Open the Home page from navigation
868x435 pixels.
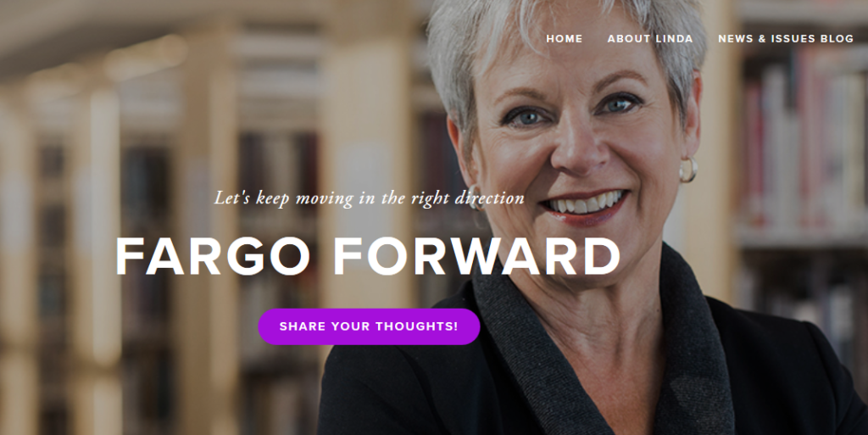coord(564,39)
